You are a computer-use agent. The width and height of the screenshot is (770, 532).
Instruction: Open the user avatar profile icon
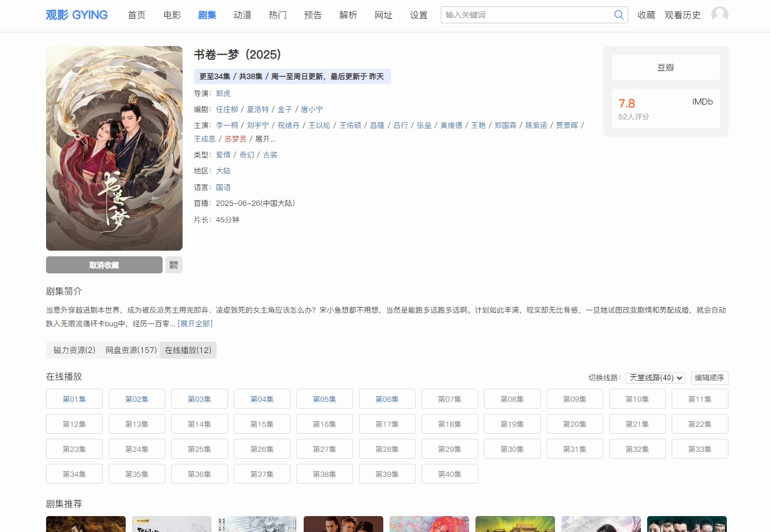coord(720,15)
